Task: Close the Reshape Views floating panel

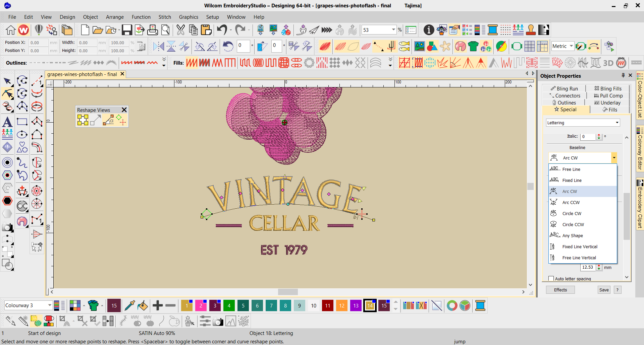Action: pos(124,110)
